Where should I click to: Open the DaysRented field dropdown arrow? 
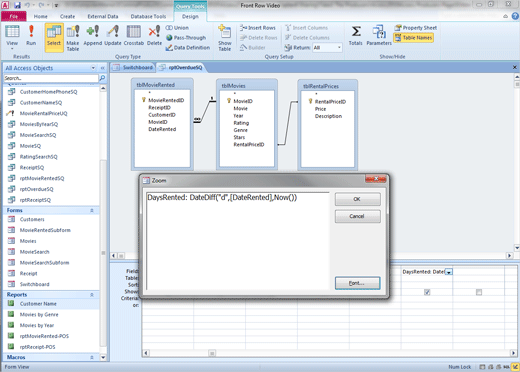449,272
